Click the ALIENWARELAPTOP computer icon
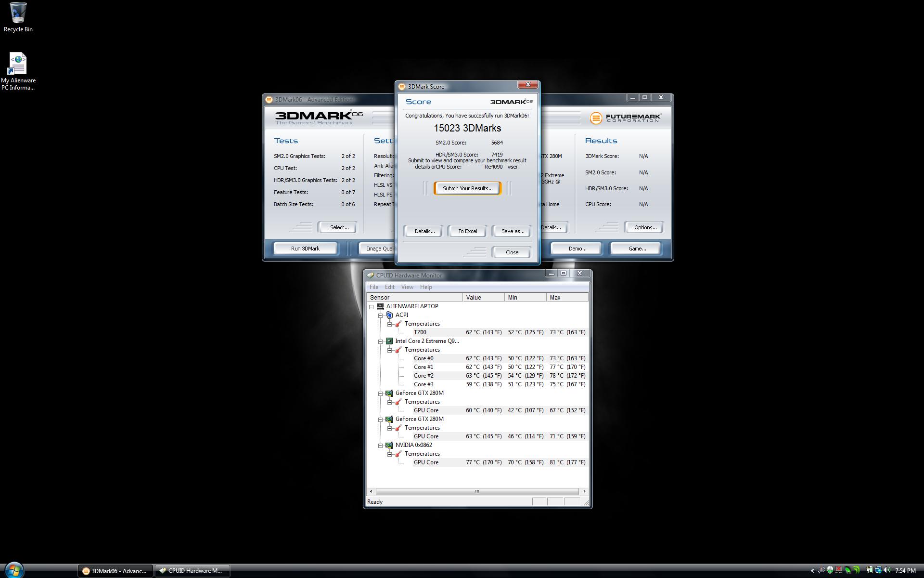The height and width of the screenshot is (578, 924). point(380,306)
